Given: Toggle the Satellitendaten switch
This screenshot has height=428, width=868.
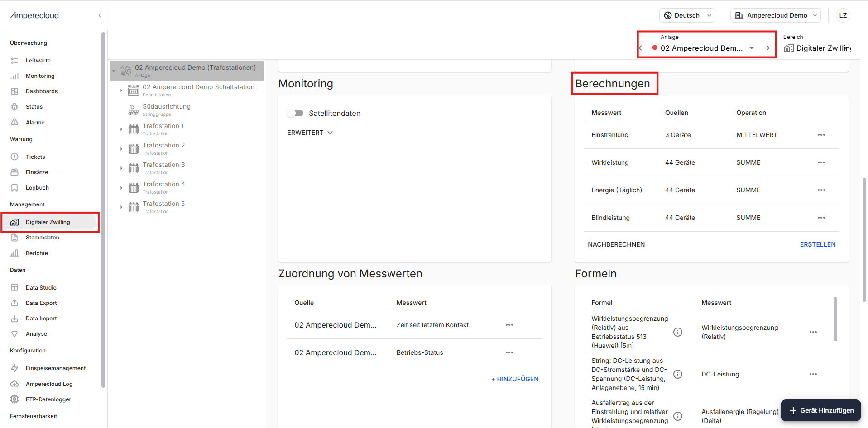Looking at the screenshot, I should (x=295, y=113).
